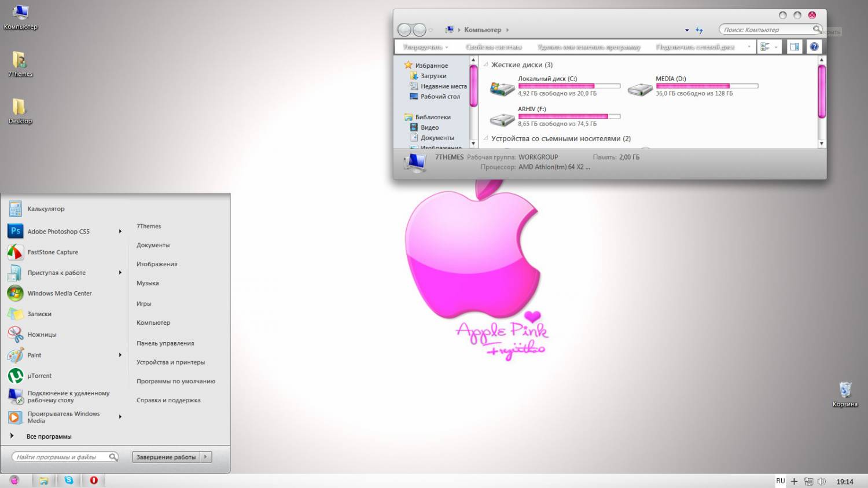This screenshot has width=868, height=488.
Task: Click the pink apple Start button
Action: click(14, 480)
